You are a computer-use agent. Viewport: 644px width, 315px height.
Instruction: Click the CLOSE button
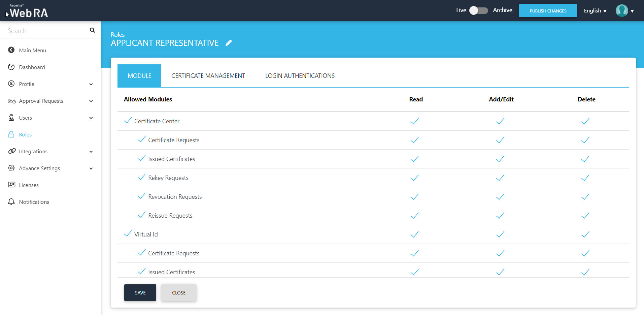[x=179, y=292]
